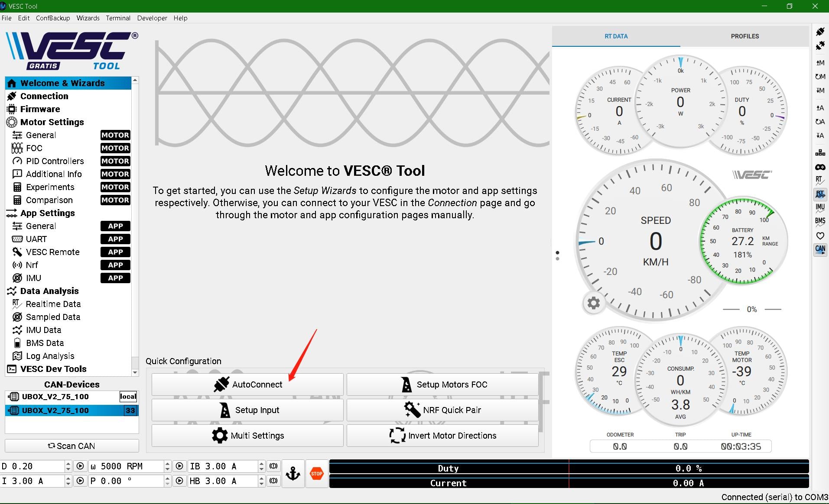Screen dimensions: 829x504
Task: Increase the RPM spinbox value
Action: click(x=167, y=464)
